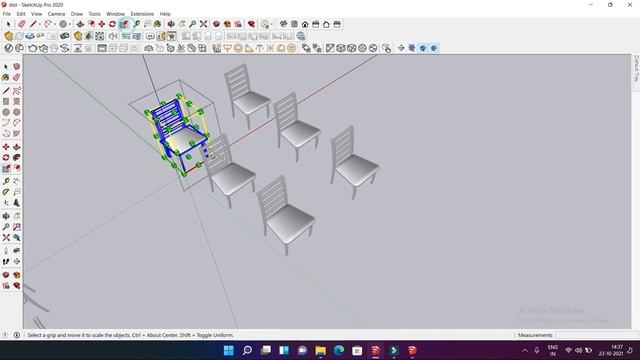Open the Edit menu
The width and height of the screenshot is (640, 360).
click(x=21, y=14)
